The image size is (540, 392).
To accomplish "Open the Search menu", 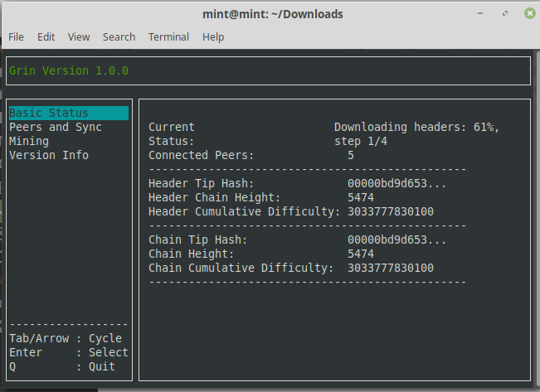I will pyautogui.click(x=119, y=36).
